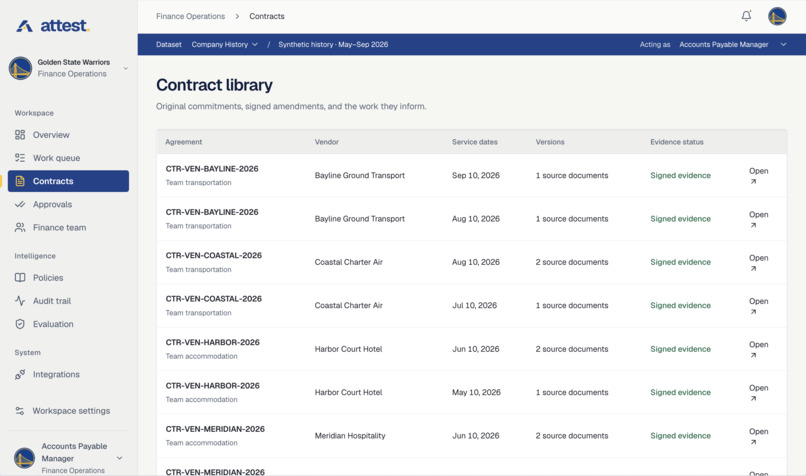Click the Accounts Payable Manager avatar in sidebar
Image resolution: width=806 pixels, height=476 pixels.
pos(24,458)
